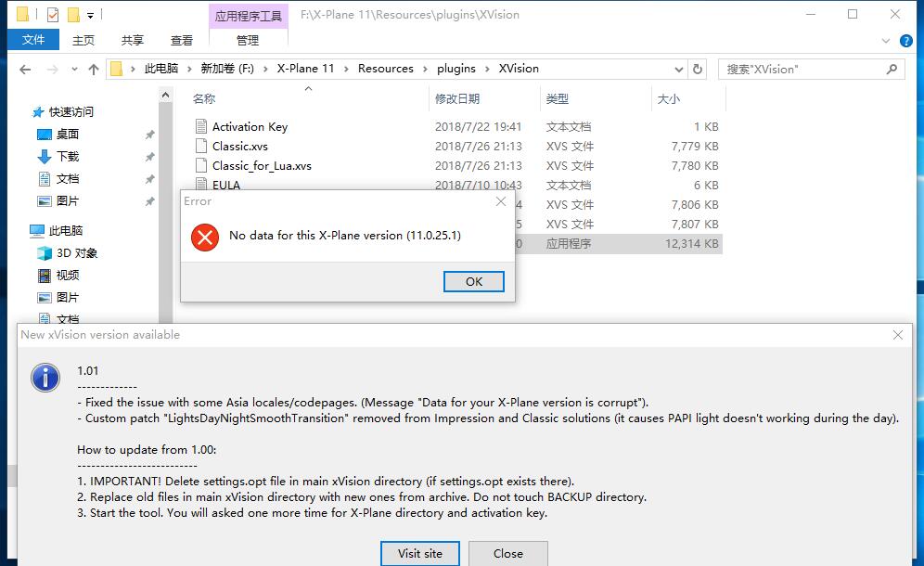Click the Classic_for_Lua.xvs file icon
This screenshot has width=924, height=566.
(201, 165)
